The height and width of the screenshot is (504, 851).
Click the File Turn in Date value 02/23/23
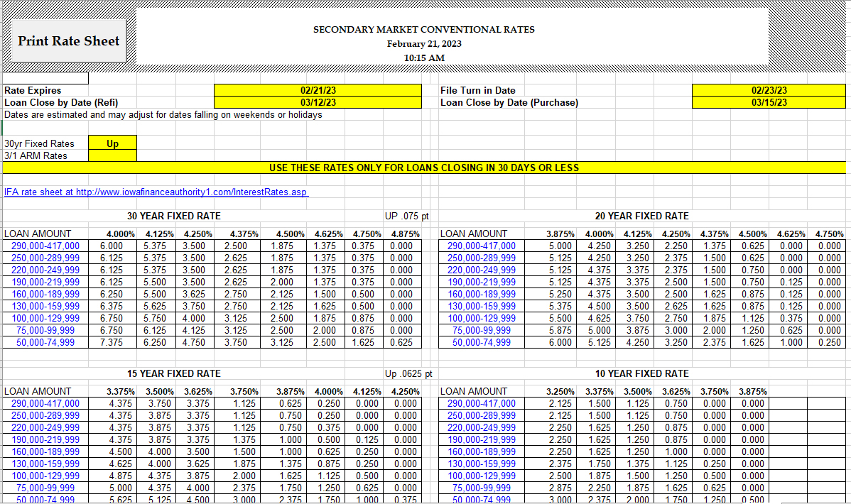(x=769, y=90)
